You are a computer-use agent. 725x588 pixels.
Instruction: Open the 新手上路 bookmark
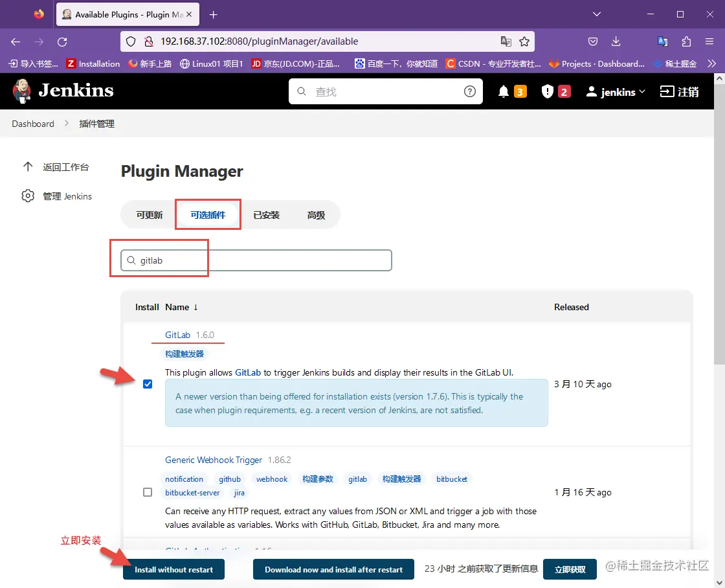[150, 64]
